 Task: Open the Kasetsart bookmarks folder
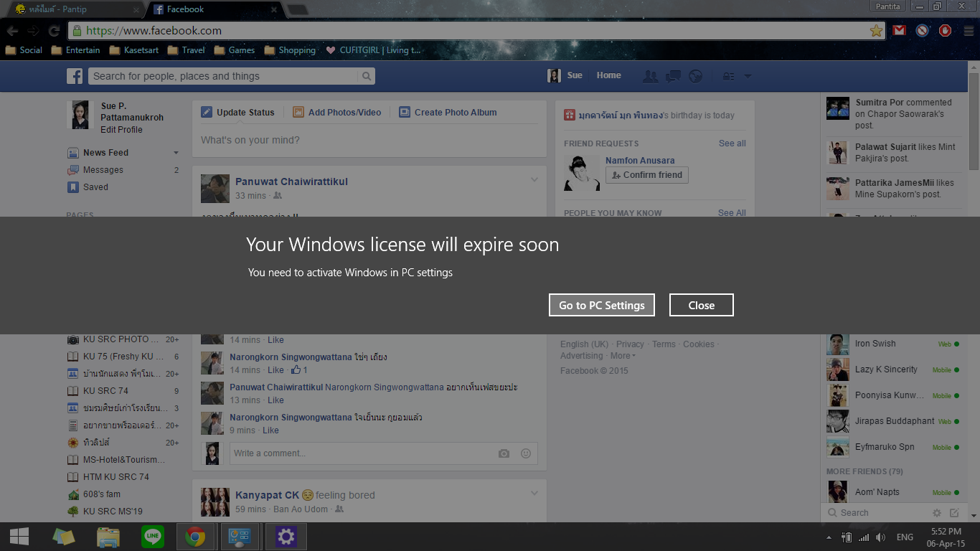tap(133, 50)
